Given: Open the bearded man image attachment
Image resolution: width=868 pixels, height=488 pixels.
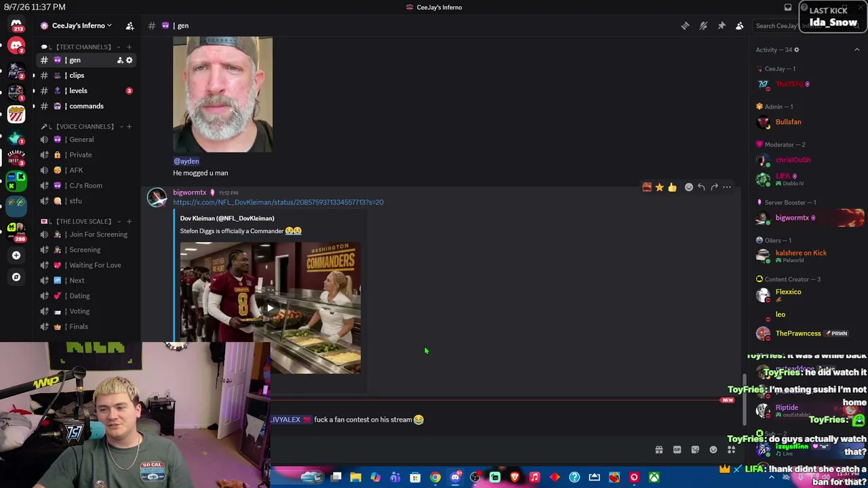Looking at the screenshot, I should point(222,94).
